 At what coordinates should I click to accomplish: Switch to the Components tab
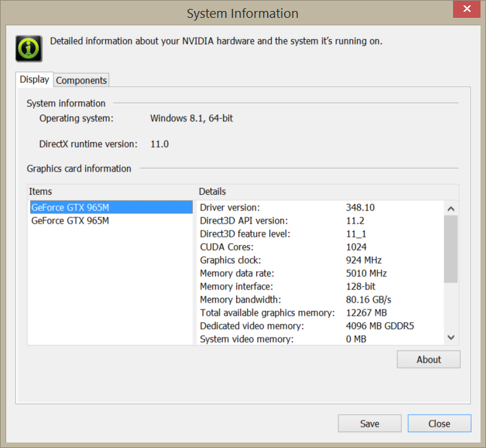pos(81,80)
